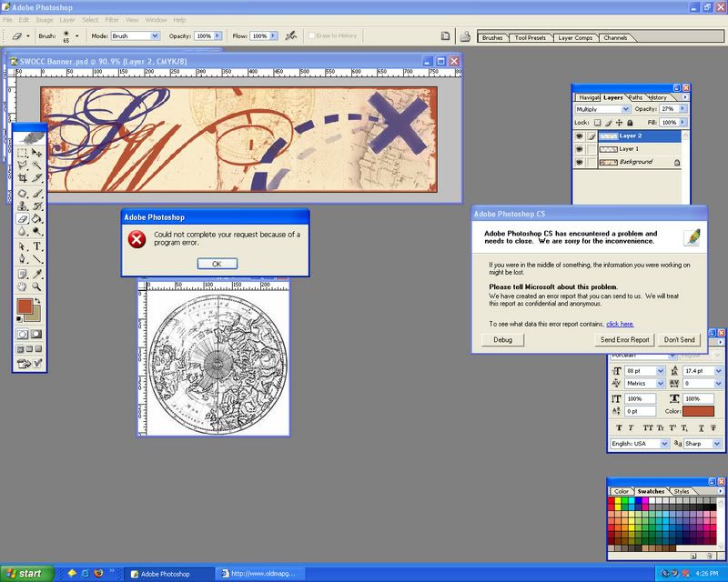Image resolution: width=728 pixels, height=582 pixels.
Task: Switch to the Paths tab
Action: pos(635,97)
